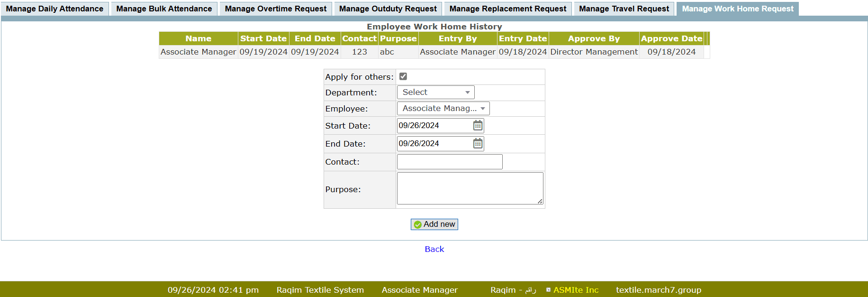Focus the Purpose text area

470,188
